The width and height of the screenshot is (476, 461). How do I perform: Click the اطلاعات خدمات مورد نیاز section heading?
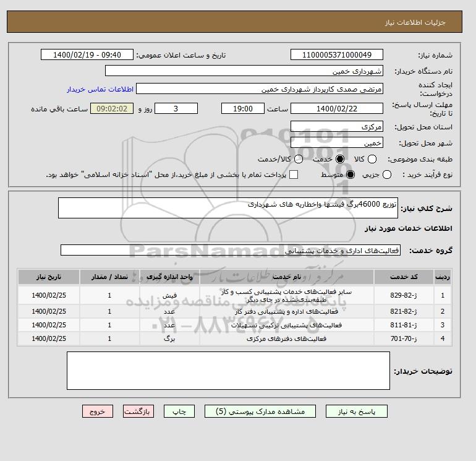pos(408,228)
